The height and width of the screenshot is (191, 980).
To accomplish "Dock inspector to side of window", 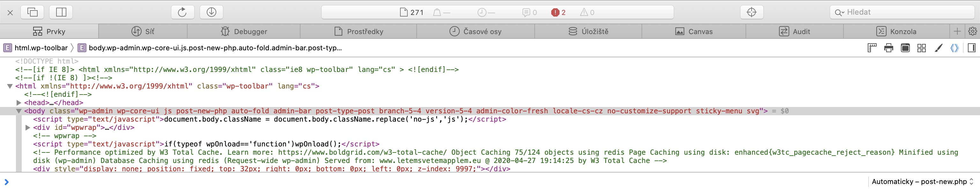I will click(61, 12).
